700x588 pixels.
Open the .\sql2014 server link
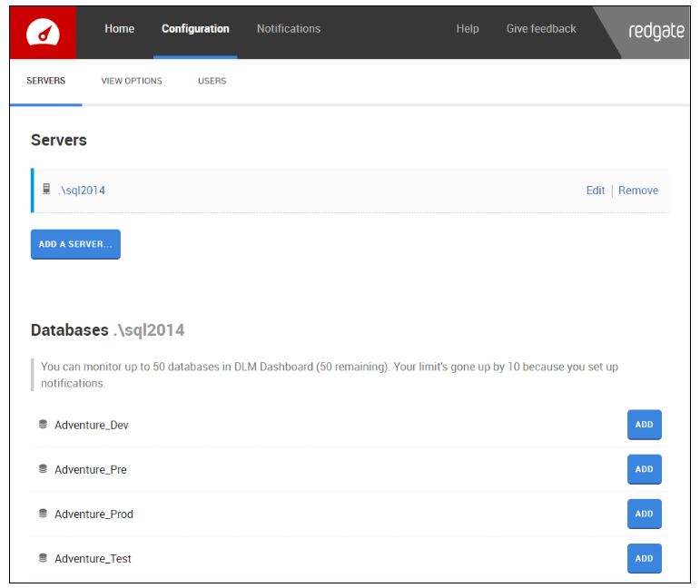pos(82,191)
